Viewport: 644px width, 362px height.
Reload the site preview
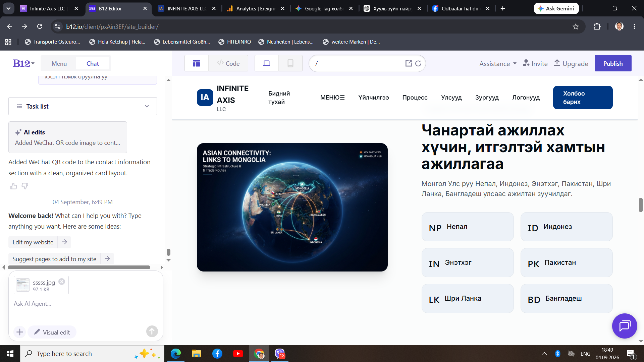418,63
